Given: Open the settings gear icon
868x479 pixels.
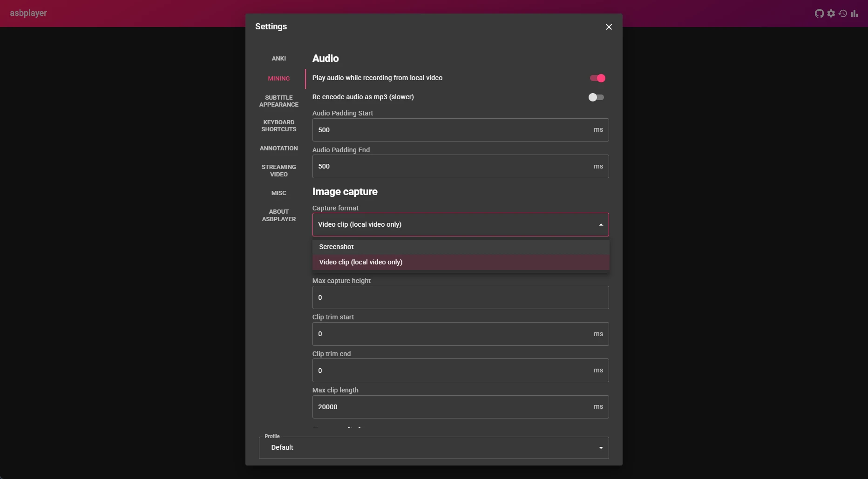Looking at the screenshot, I should 831,13.
